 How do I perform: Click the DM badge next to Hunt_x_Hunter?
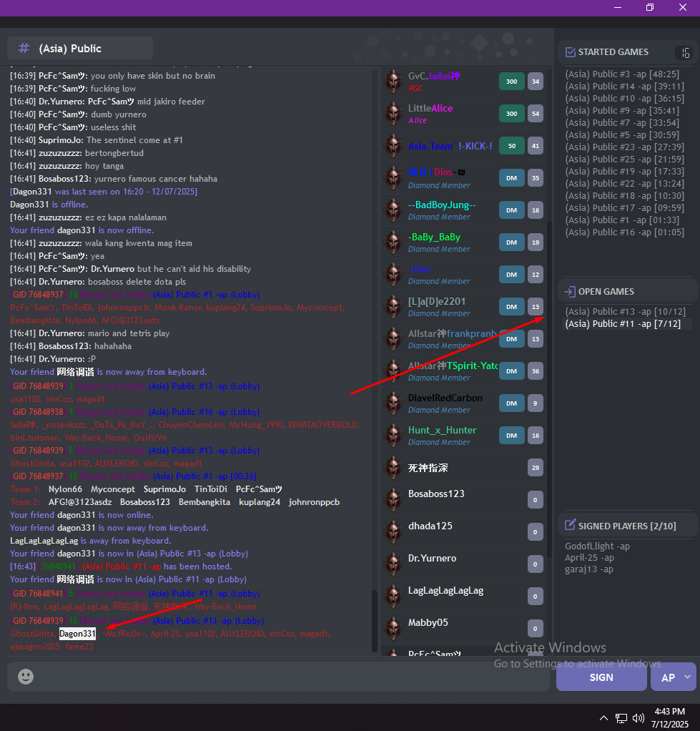click(512, 435)
